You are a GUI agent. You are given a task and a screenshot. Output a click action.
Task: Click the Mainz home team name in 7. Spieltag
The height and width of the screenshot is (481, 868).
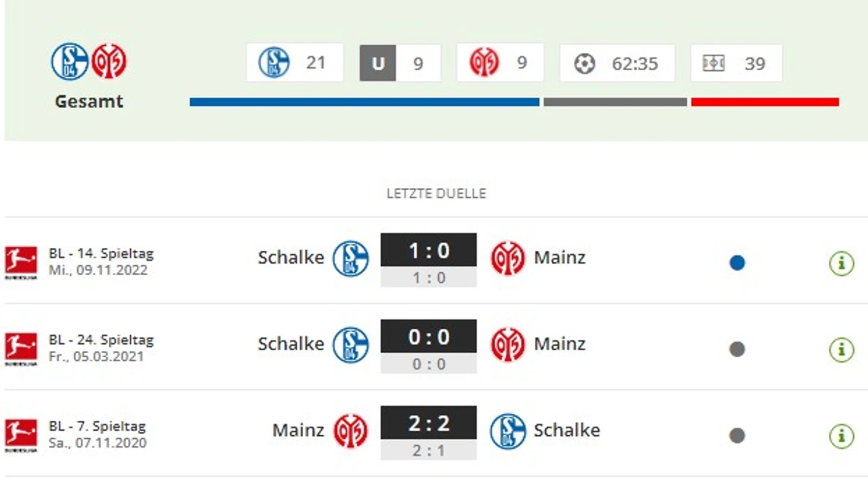click(x=298, y=430)
